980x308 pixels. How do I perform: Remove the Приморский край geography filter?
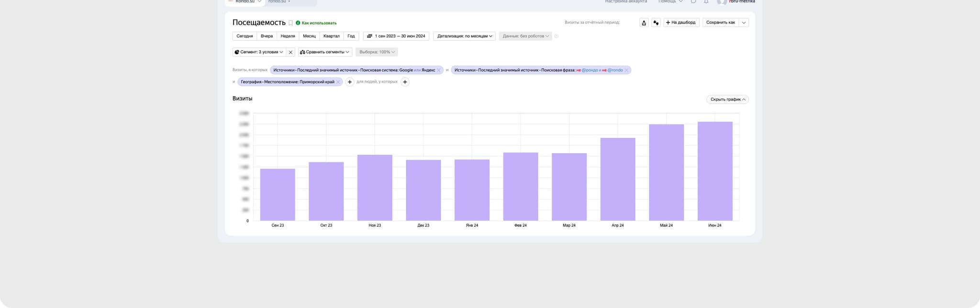338,82
